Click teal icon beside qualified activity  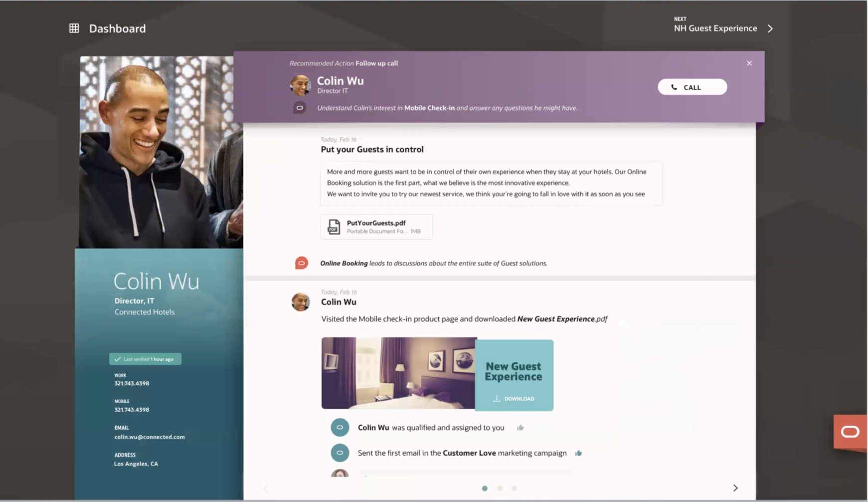(340, 428)
